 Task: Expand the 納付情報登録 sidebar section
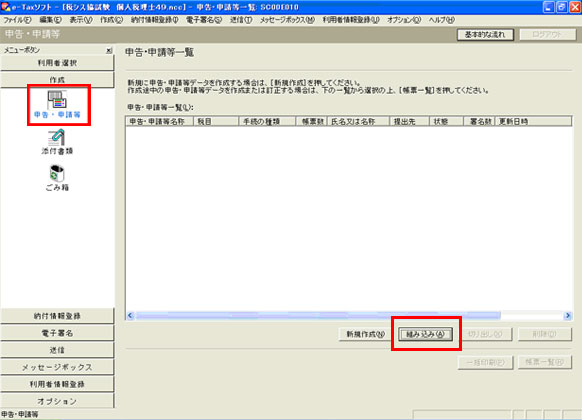pos(57,316)
